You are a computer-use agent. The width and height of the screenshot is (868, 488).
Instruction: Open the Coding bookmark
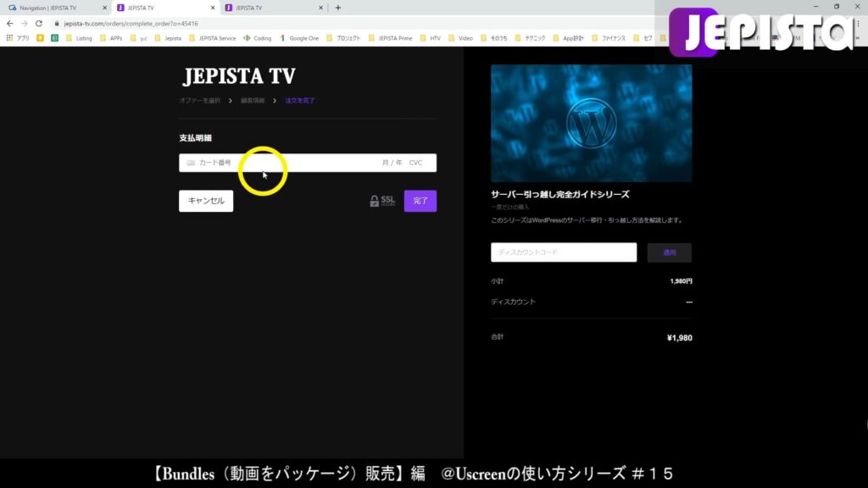[x=258, y=38]
